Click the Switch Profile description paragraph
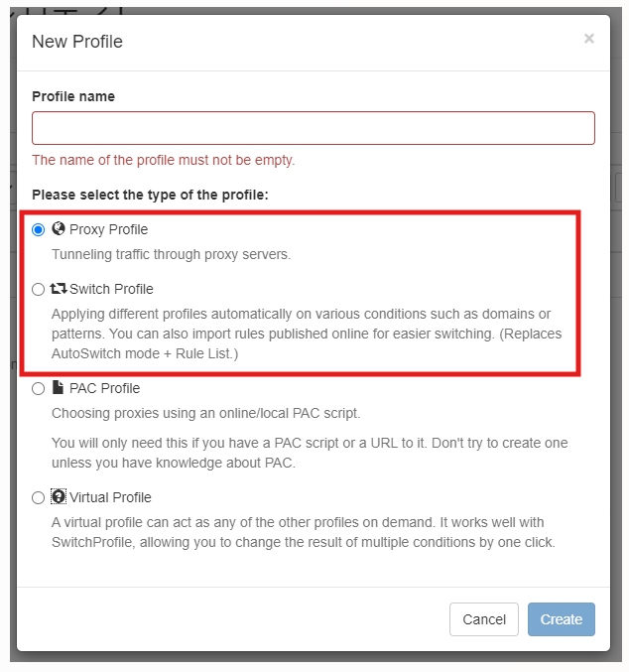629x672 pixels. (x=307, y=334)
